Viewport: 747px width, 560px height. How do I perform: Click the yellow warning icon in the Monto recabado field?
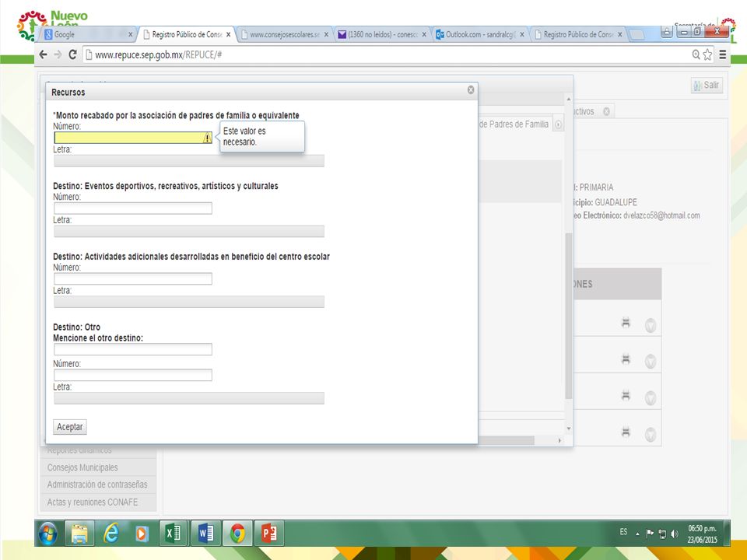(x=207, y=138)
